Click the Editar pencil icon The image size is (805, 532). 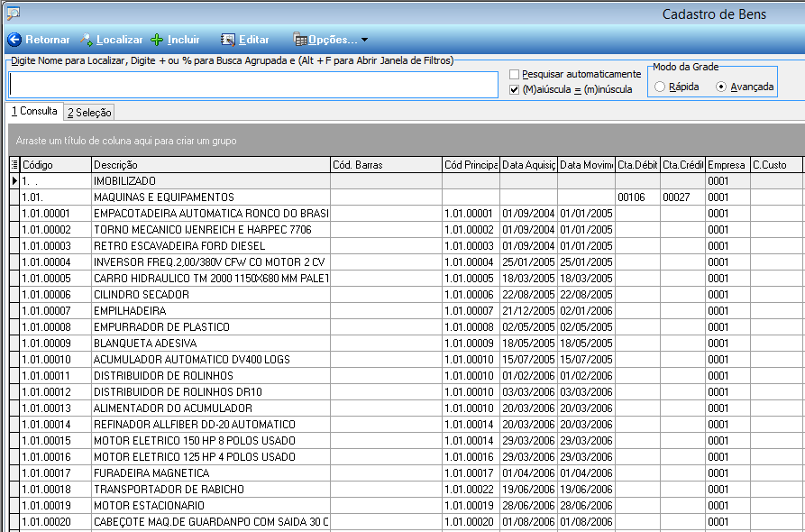pos(228,40)
